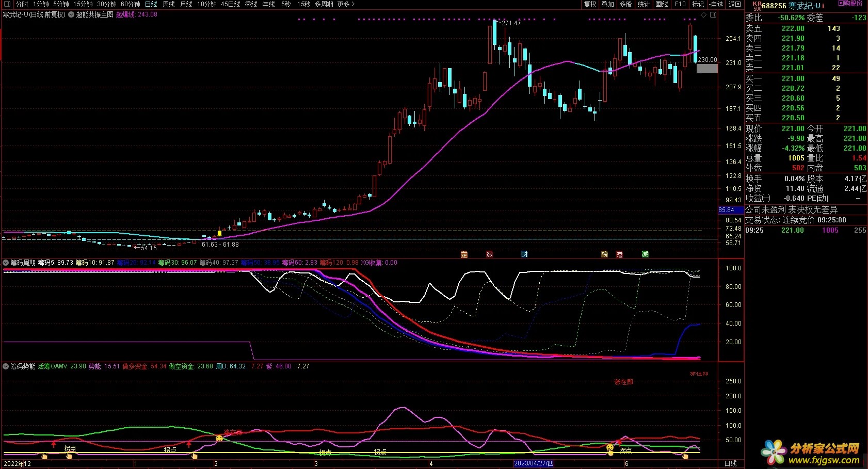868x469 pixels.
Task: Click the KR 500 badge by the stock code
Action: click(x=757, y=6)
